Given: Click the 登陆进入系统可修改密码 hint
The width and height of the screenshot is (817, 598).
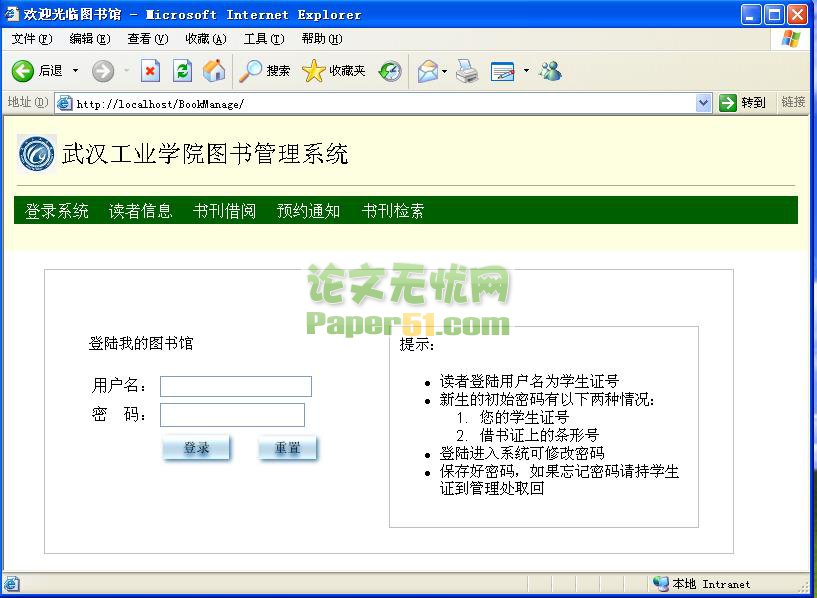Looking at the screenshot, I should (x=522, y=453).
